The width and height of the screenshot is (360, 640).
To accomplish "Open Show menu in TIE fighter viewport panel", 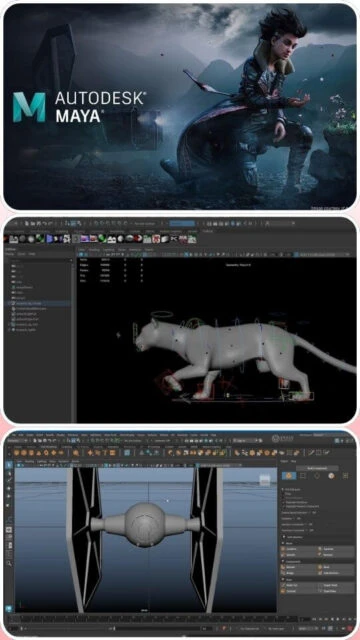I will [52, 461].
